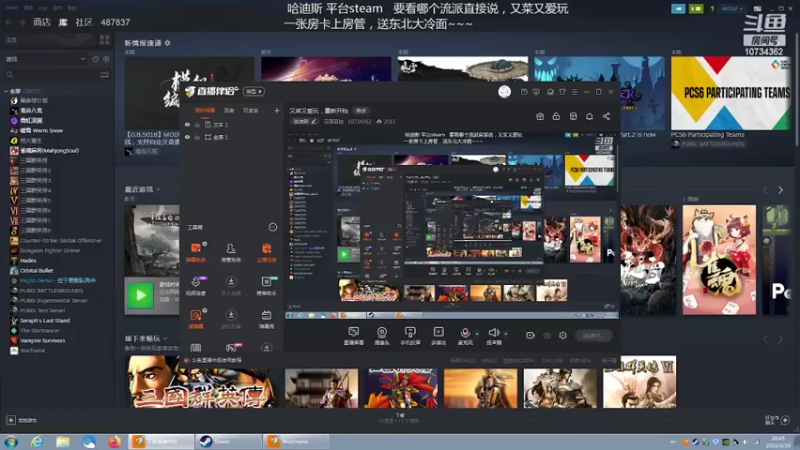Open the 榜单助手 ranking assistant tool
The image size is (800, 450).
pos(266,286)
